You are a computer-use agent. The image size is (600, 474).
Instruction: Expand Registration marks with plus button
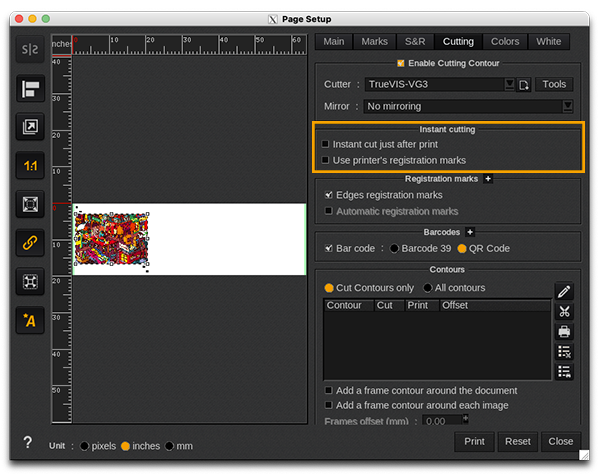[x=488, y=179]
